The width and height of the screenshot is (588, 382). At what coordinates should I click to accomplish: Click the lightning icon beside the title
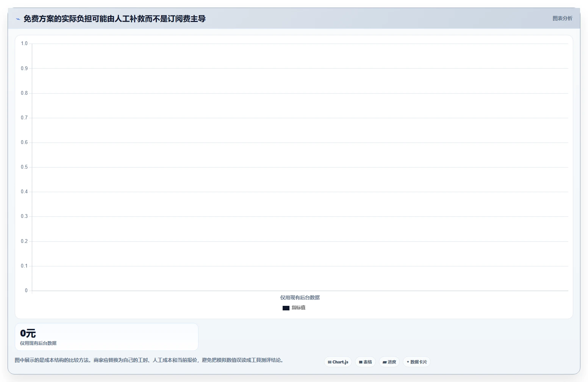point(18,19)
